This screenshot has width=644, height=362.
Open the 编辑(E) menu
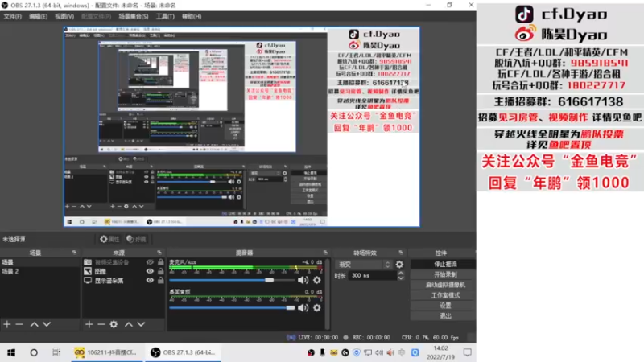(38, 16)
